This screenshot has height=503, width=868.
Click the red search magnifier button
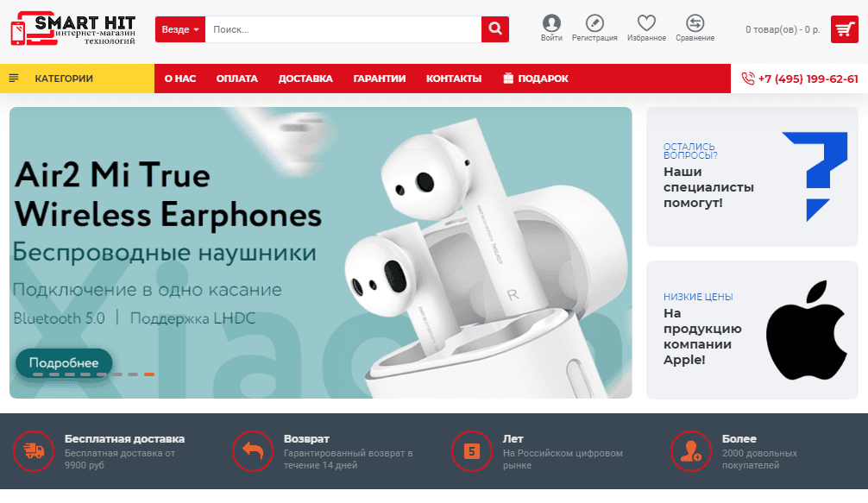coord(494,29)
